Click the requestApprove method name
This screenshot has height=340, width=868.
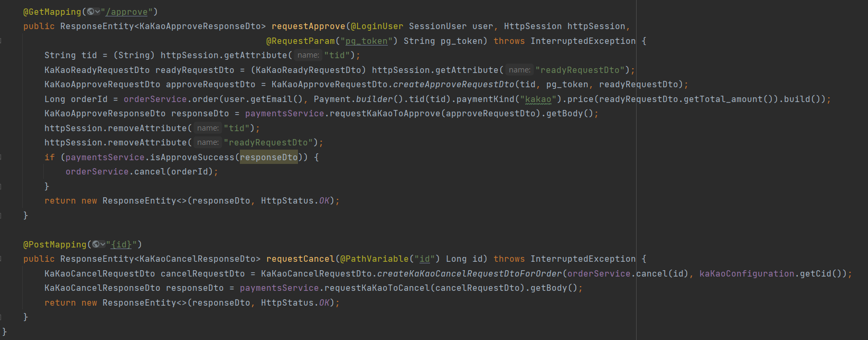coord(309,26)
